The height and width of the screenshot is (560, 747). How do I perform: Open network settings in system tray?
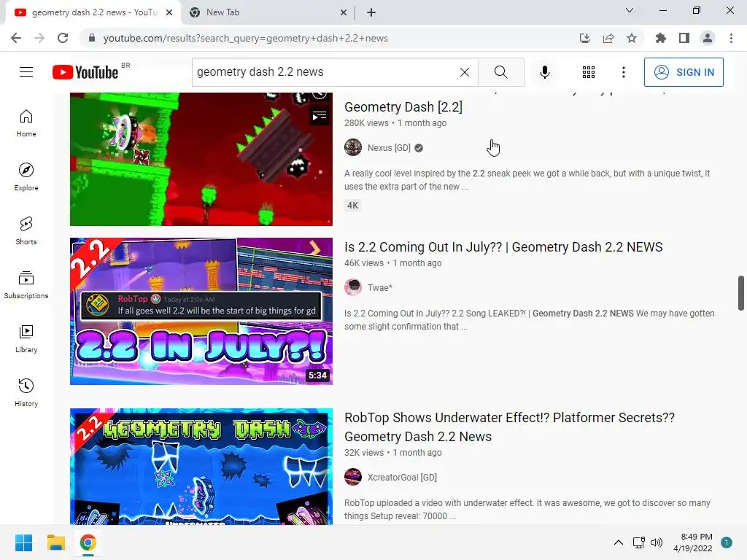(x=638, y=542)
